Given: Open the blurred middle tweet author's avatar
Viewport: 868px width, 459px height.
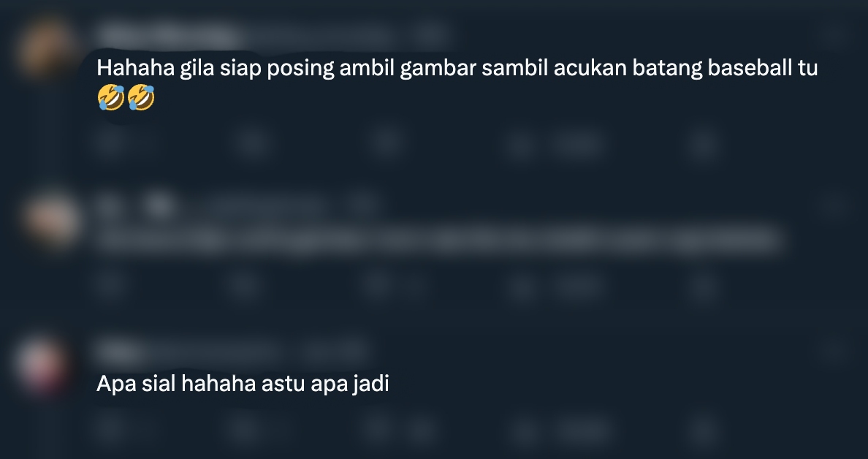Looking at the screenshot, I should tap(51, 220).
